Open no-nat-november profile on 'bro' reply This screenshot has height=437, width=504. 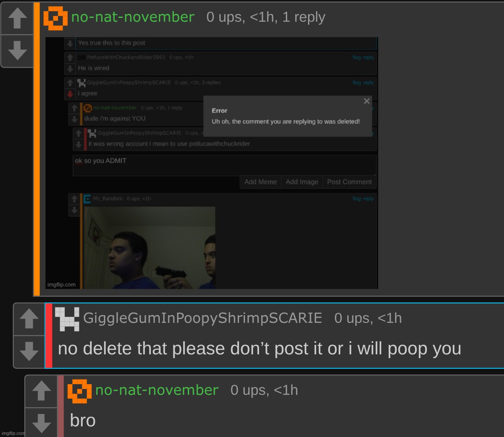coord(157,390)
